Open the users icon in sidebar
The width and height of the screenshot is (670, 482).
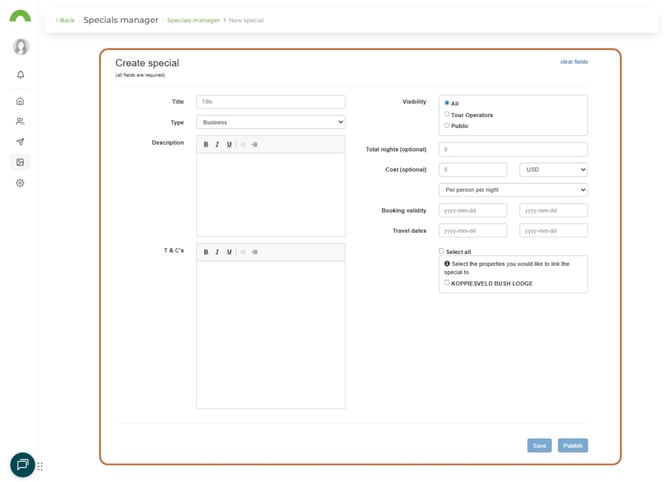pyautogui.click(x=20, y=121)
